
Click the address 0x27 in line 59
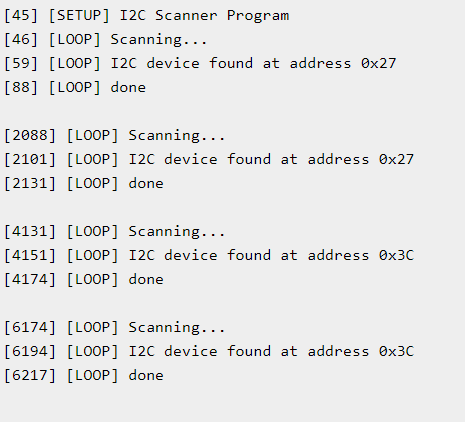379,63
